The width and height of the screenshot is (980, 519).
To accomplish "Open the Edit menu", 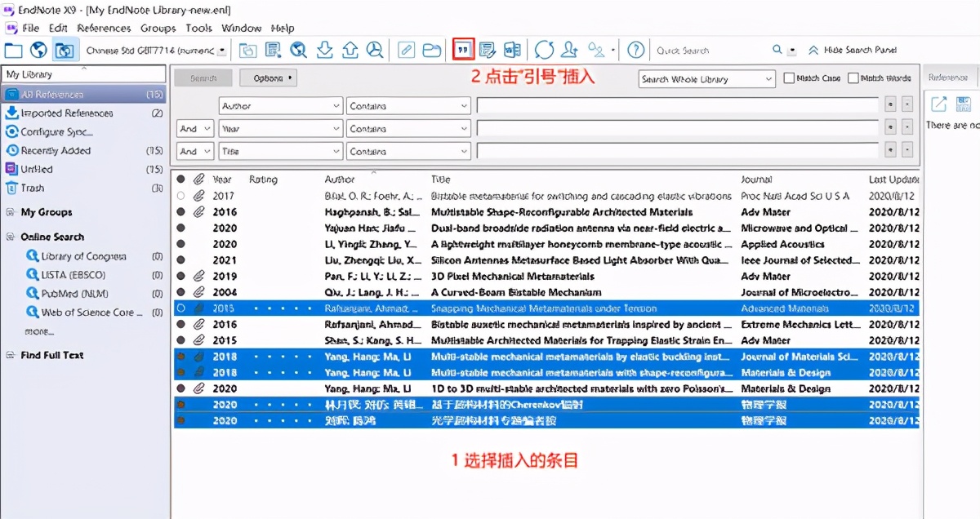I will [x=58, y=28].
